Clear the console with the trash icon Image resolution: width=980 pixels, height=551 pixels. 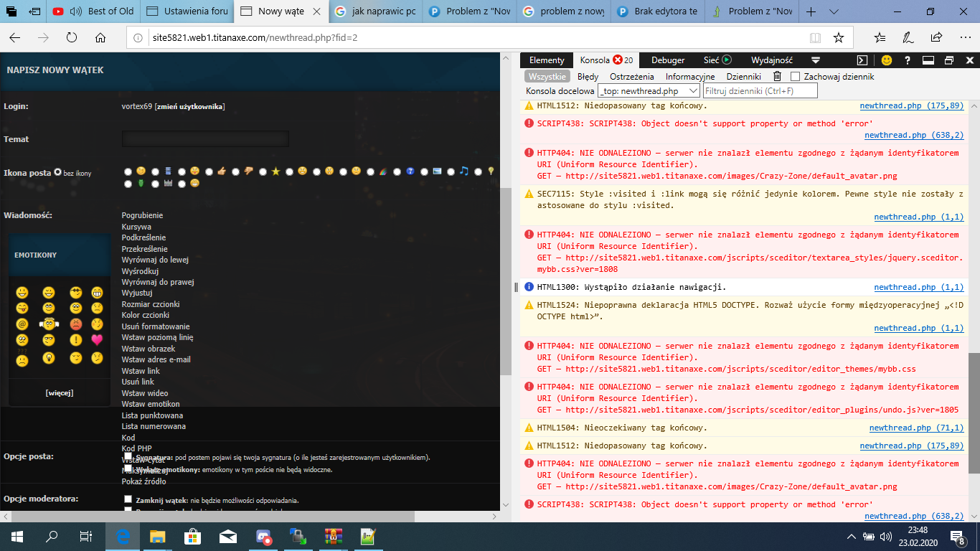coord(777,77)
